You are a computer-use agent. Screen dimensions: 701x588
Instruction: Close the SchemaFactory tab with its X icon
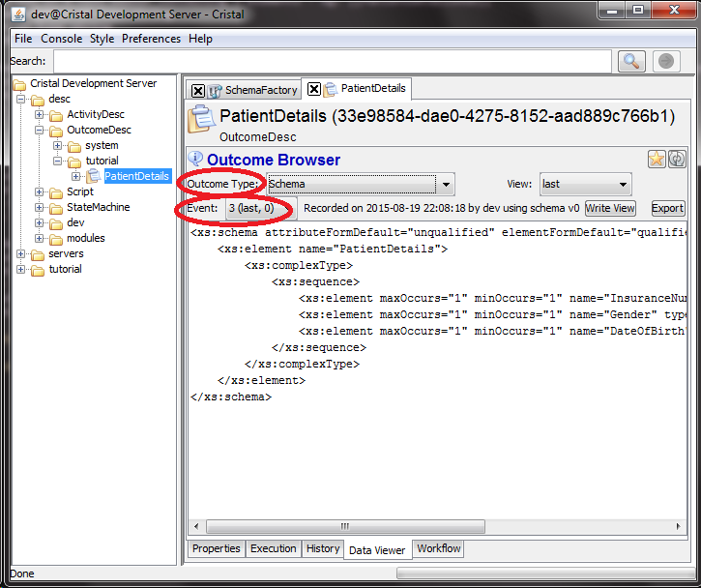198,90
